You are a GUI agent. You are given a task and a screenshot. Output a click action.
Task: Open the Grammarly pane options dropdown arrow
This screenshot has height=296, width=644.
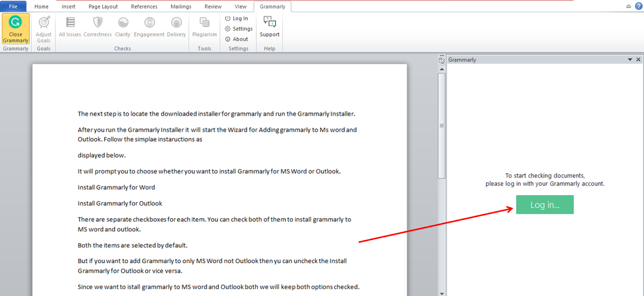tap(630, 60)
